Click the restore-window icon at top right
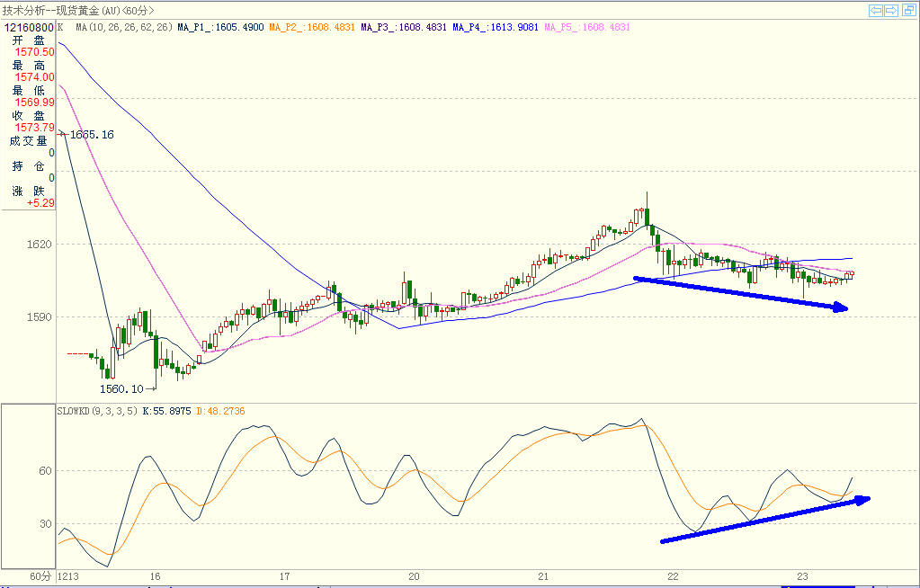The width and height of the screenshot is (920, 588). coord(909,11)
